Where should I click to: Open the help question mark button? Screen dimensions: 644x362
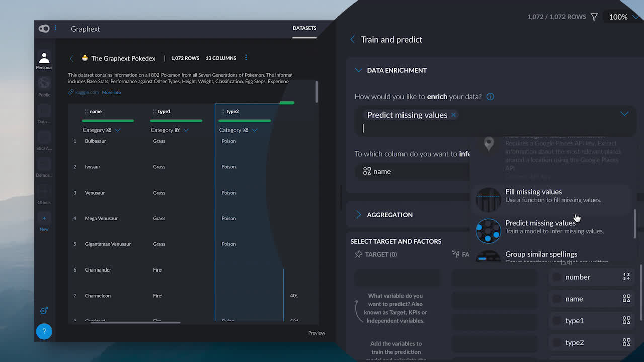(44, 331)
